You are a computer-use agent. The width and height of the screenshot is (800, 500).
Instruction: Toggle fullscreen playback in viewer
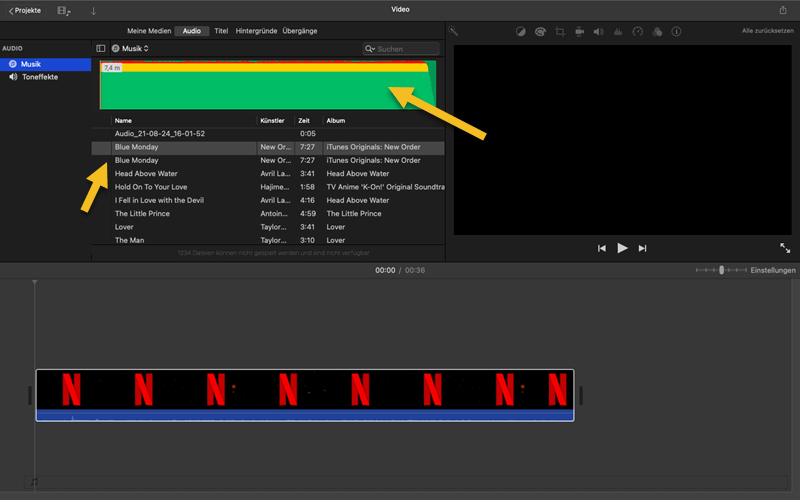tap(785, 248)
